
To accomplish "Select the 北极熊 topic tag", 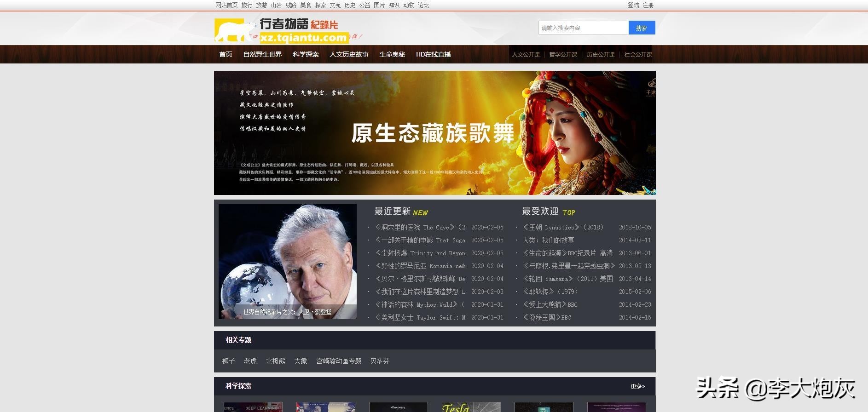I will (275, 361).
